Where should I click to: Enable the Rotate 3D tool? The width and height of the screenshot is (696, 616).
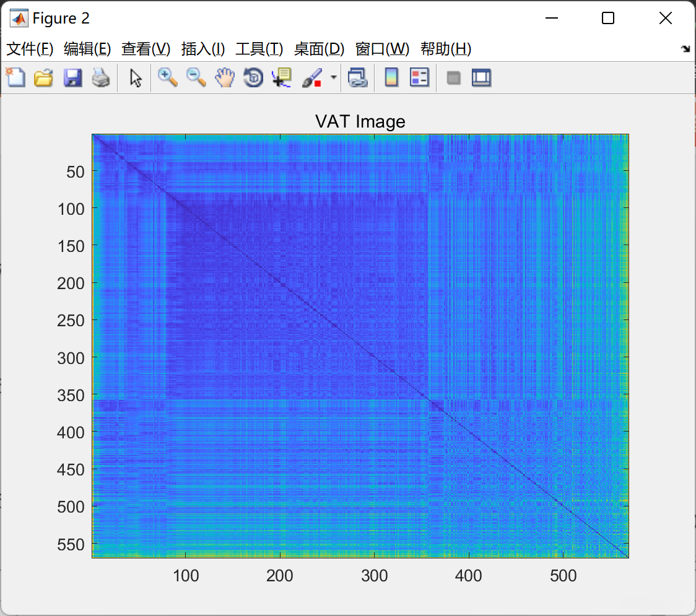[253, 77]
